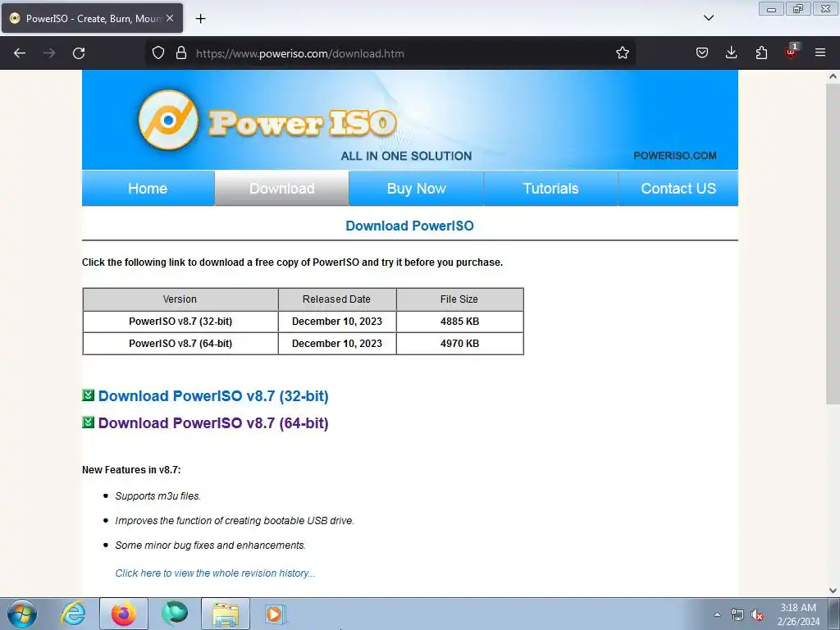Open the tracking protection shield icon
Image resolution: width=840 pixels, height=630 pixels.
click(158, 53)
